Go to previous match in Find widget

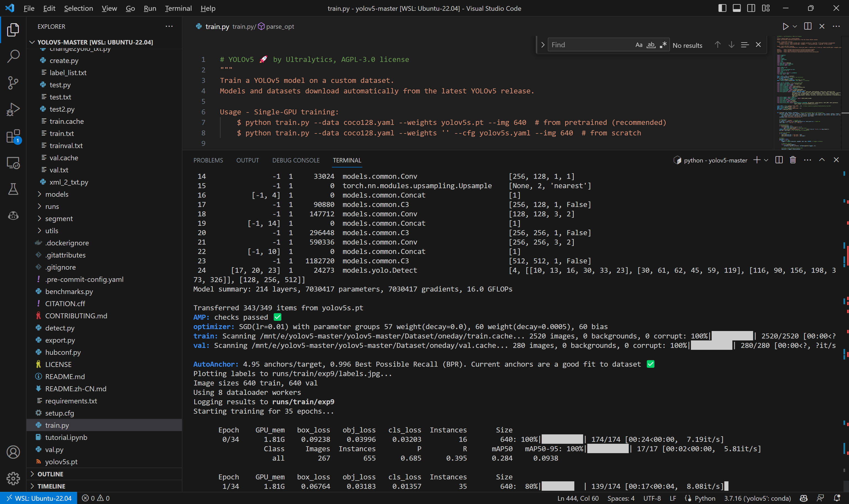(x=717, y=45)
